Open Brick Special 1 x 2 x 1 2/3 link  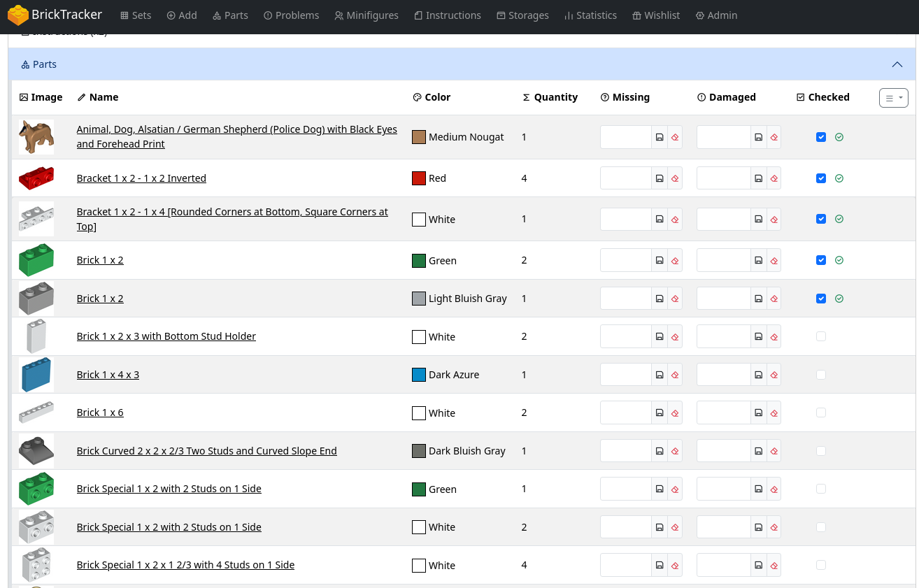185,565
